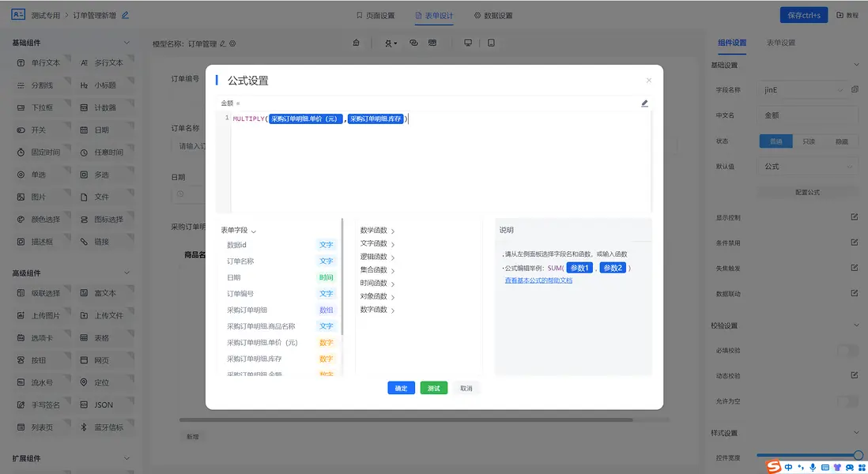
Task: Click the JSON component icon
Action: (84, 404)
